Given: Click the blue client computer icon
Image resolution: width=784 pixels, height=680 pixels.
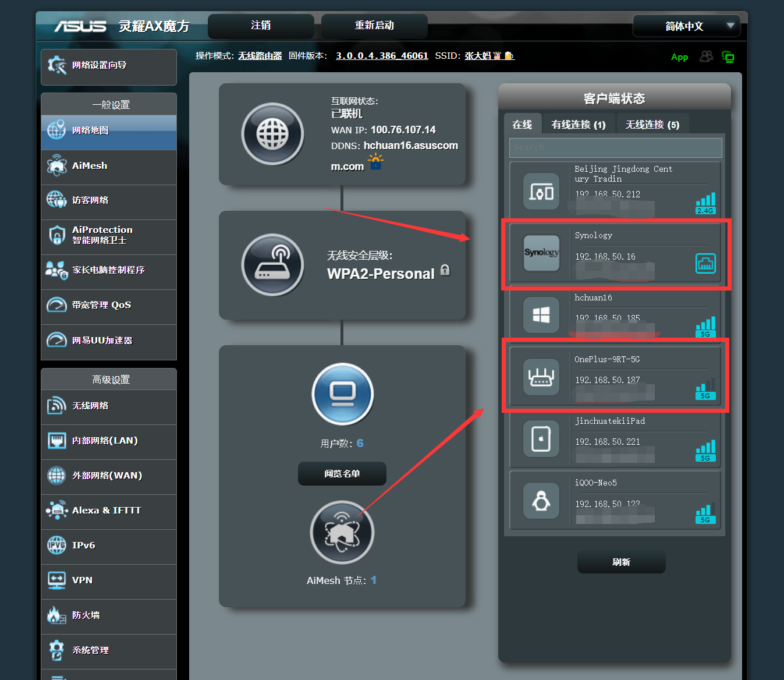Looking at the screenshot, I should (x=342, y=394).
